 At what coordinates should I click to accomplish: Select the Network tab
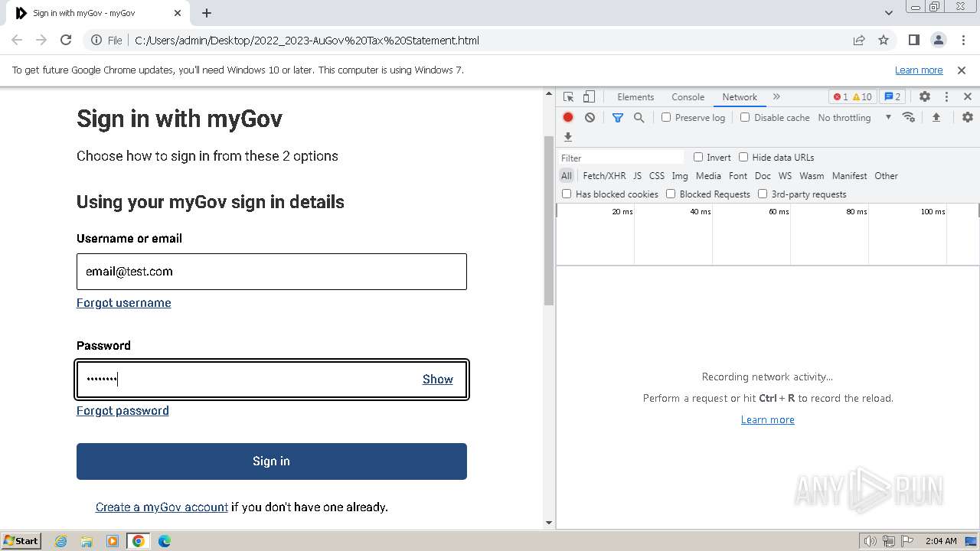click(x=740, y=96)
